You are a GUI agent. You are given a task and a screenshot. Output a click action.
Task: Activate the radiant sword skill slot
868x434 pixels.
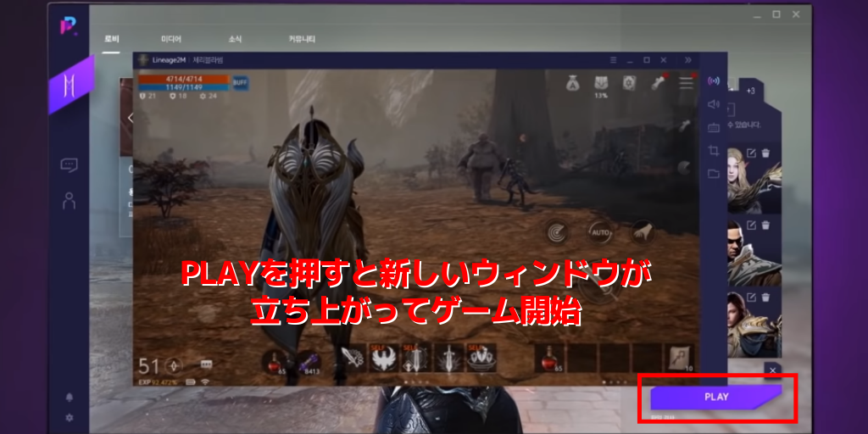449,359
